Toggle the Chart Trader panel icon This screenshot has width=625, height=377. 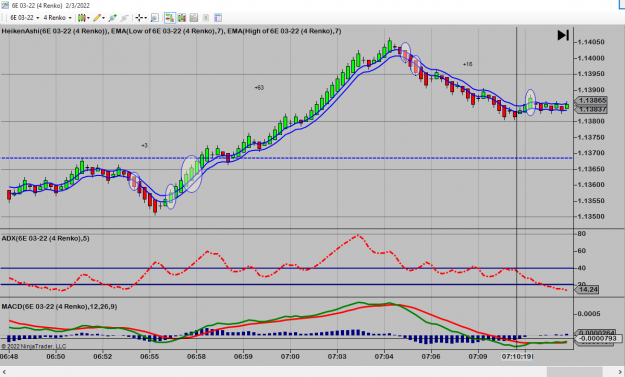click(x=170, y=18)
